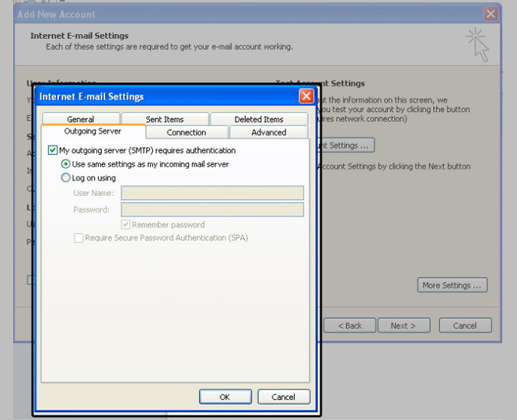Click the User Name text field
Viewport: 517px width, 420px height.
point(211,193)
